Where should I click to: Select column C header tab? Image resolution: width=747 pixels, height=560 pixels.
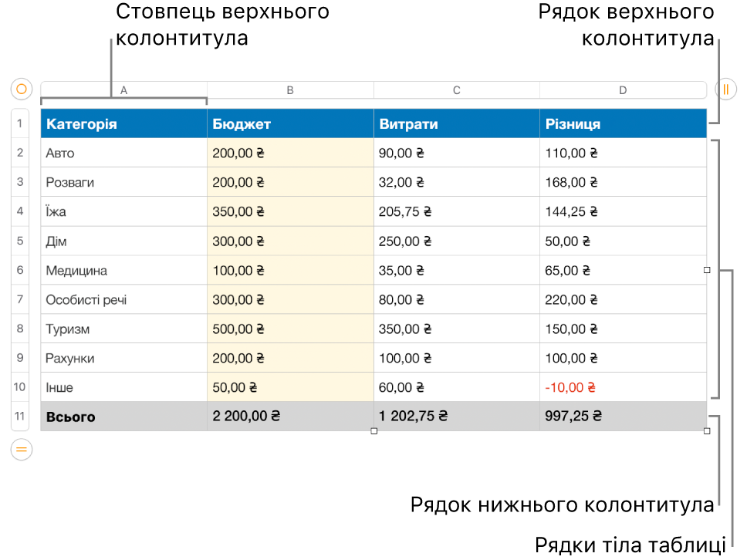pyautogui.click(x=456, y=90)
